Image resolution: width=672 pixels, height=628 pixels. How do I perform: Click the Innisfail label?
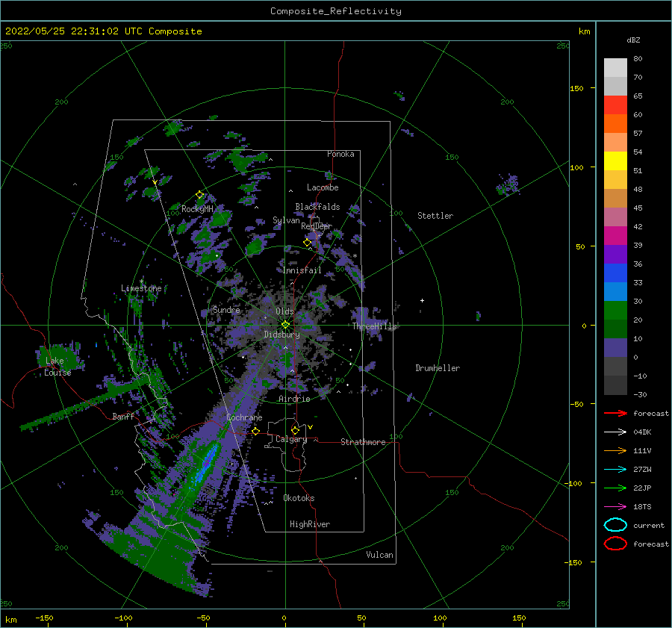[302, 270]
